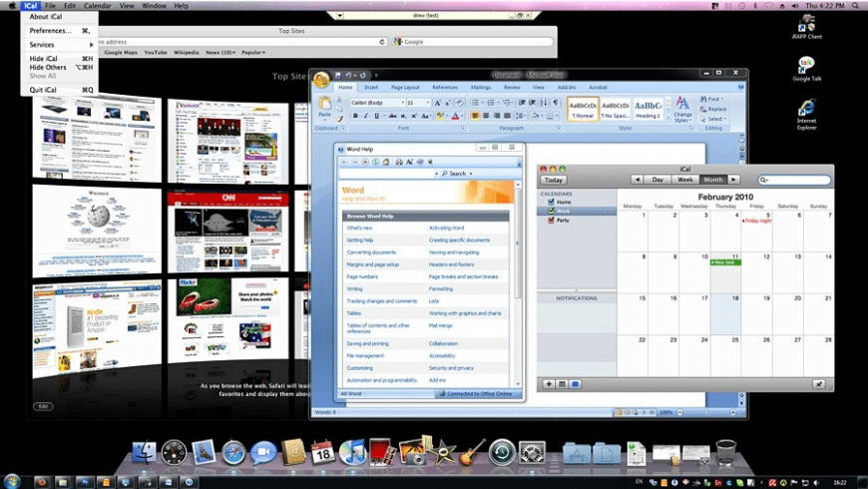
Task: Choose Hide Others in the iCal menu
Action: pyautogui.click(x=59, y=67)
